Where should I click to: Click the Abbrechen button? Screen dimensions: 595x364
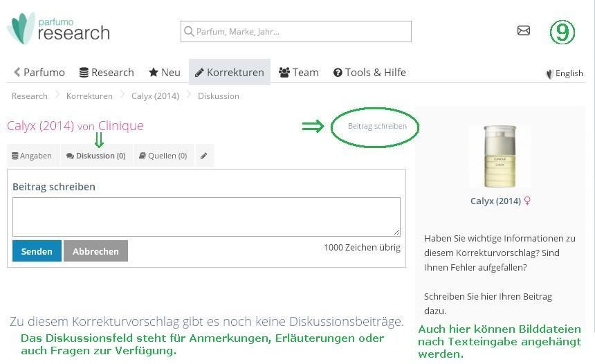95,251
